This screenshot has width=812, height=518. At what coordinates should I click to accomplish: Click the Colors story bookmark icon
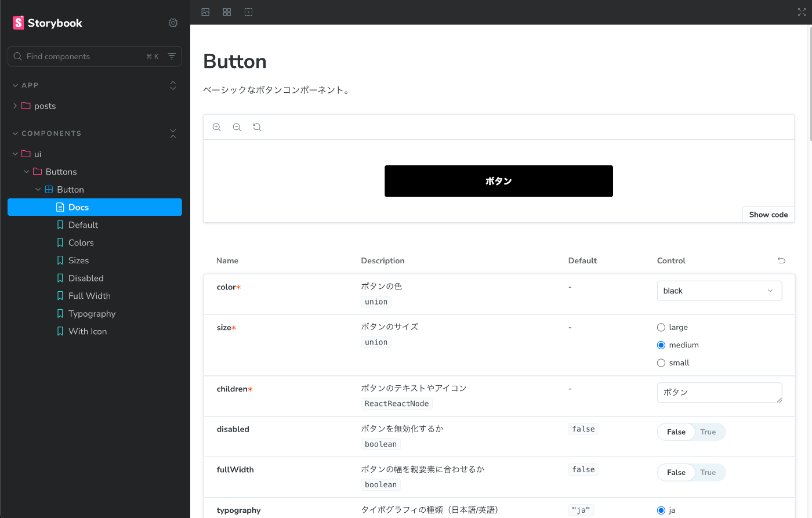[x=60, y=242]
